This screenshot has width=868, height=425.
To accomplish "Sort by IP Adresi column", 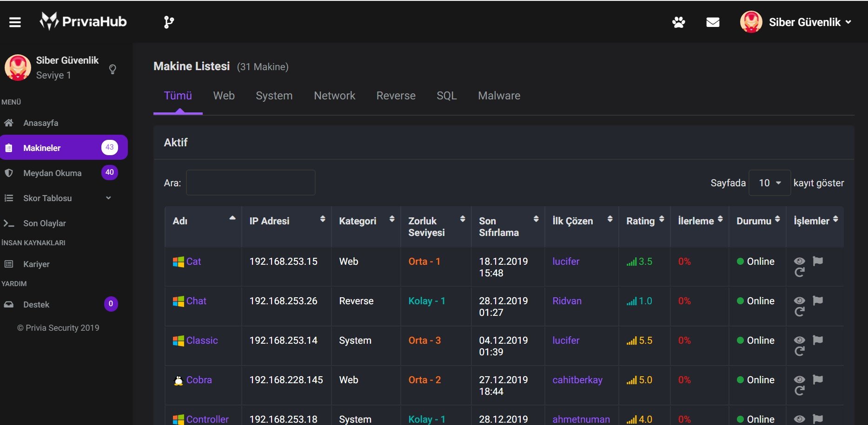I will coord(286,227).
